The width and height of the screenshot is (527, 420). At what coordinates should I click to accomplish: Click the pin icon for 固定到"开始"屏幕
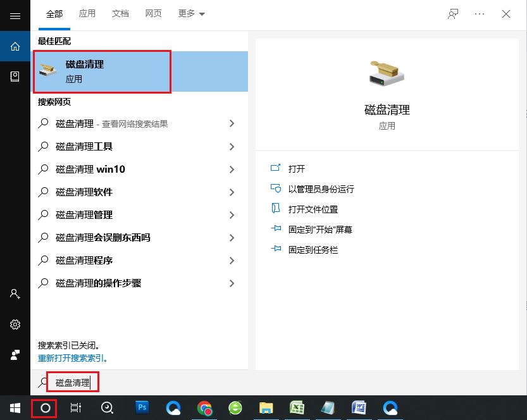pyautogui.click(x=276, y=228)
